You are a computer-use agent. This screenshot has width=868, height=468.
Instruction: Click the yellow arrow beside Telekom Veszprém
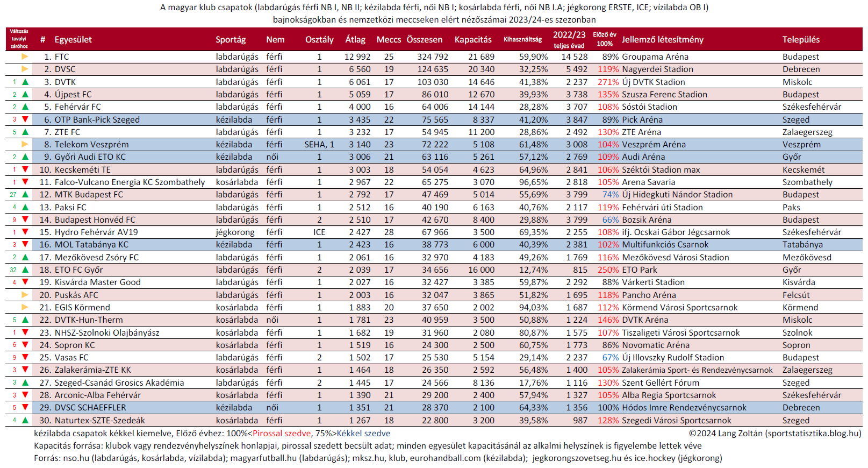coord(25,144)
